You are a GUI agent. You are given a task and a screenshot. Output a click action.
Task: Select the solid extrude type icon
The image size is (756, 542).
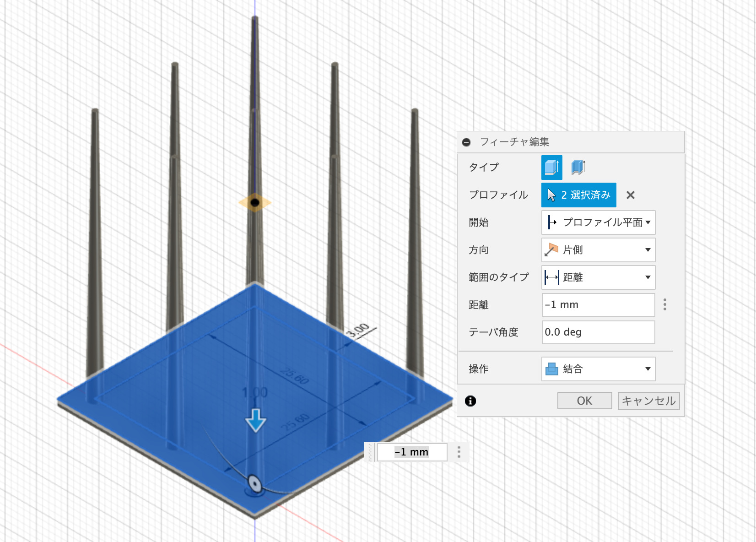tap(552, 167)
